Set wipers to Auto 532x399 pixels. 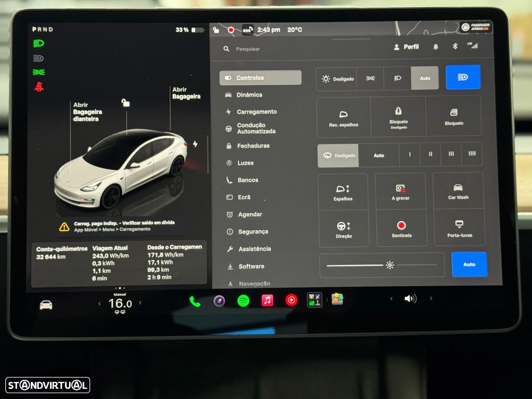(379, 155)
